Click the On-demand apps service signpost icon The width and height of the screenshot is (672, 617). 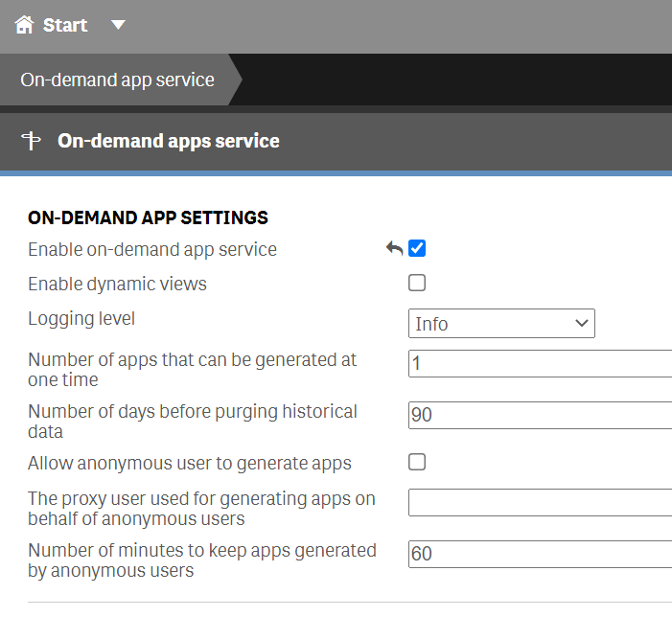[32, 141]
